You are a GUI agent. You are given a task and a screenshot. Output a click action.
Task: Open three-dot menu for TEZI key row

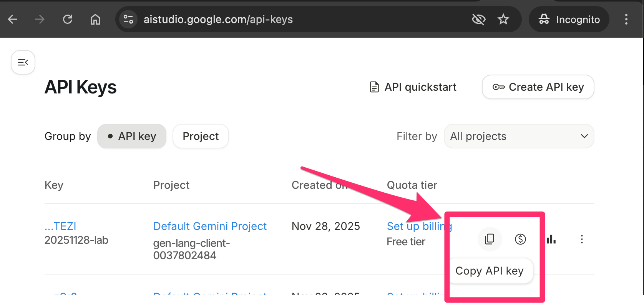(581, 239)
